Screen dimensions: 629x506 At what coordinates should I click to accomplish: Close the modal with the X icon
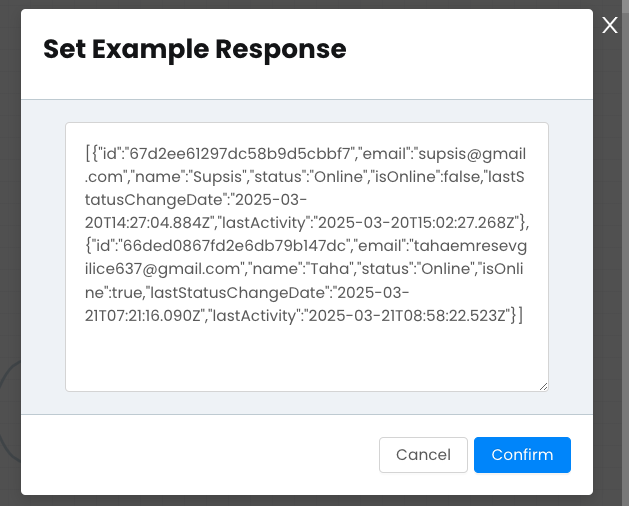point(610,25)
